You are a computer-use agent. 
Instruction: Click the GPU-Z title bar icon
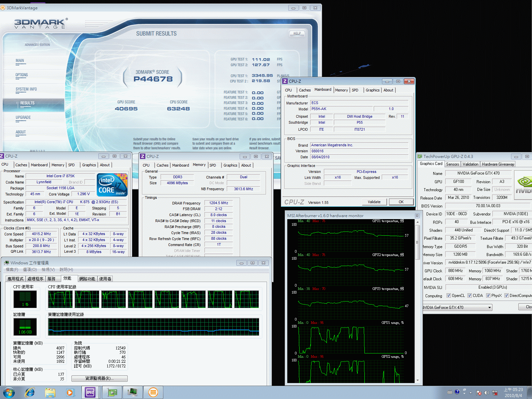420,156
